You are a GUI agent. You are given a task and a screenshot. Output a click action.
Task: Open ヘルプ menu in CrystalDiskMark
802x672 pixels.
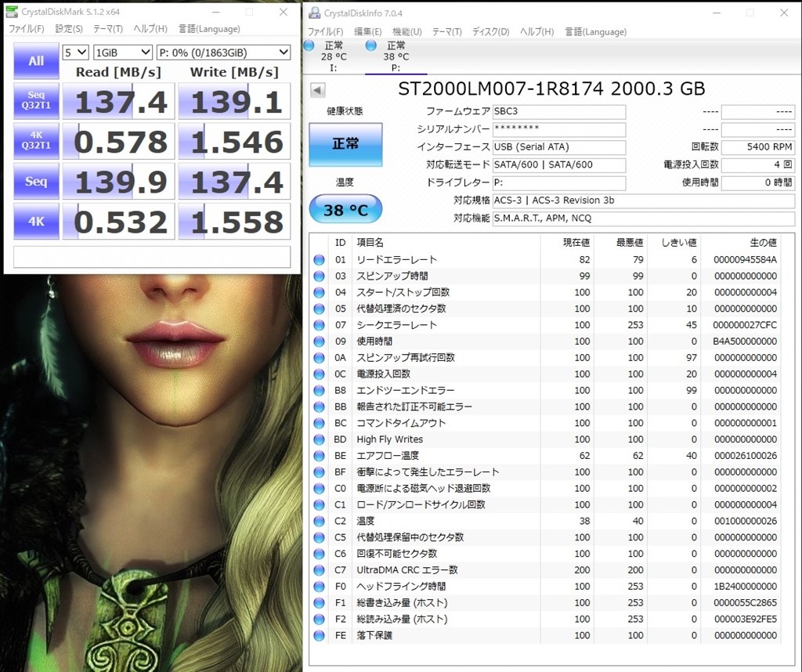150,29
